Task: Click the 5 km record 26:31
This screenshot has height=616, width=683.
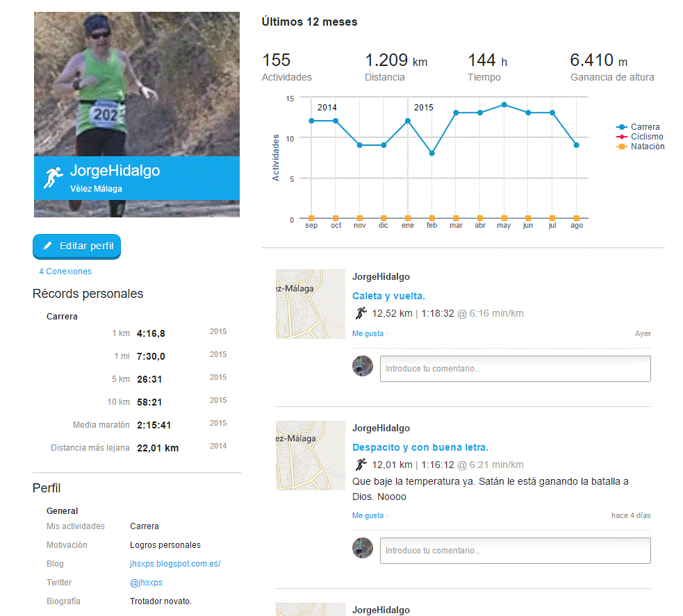Action: tap(149, 380)
